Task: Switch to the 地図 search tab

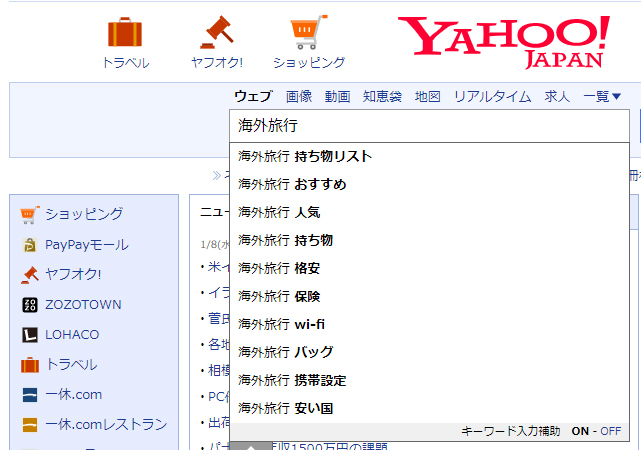Action: [x=428, y=96]
